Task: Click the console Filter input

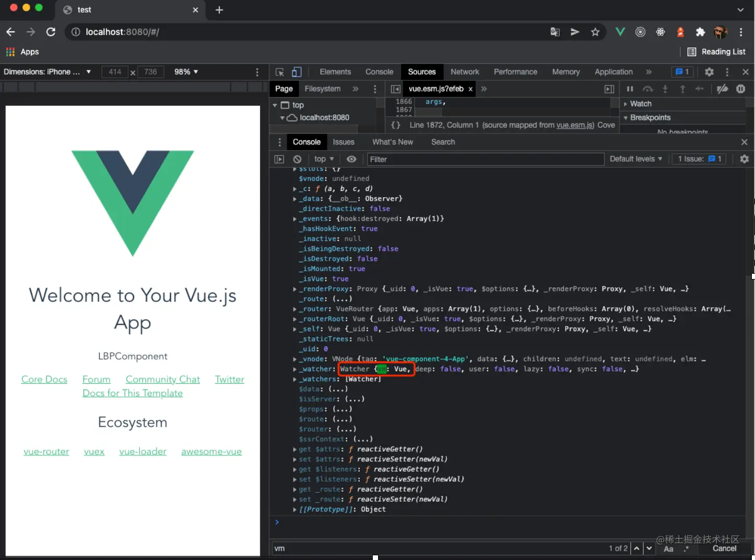Action: click(485, 159)
